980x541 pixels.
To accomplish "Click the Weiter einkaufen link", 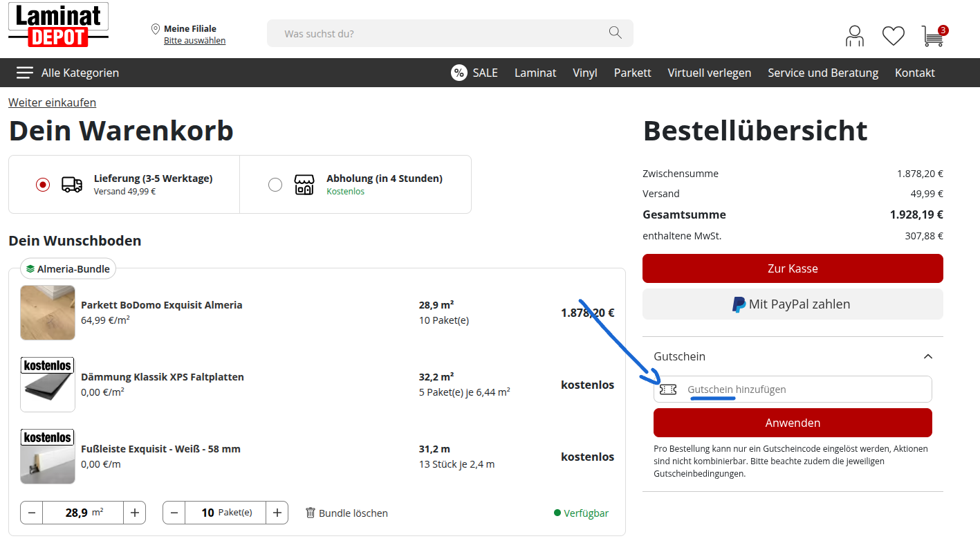I will pyautogui.click(x=52, y=102).
